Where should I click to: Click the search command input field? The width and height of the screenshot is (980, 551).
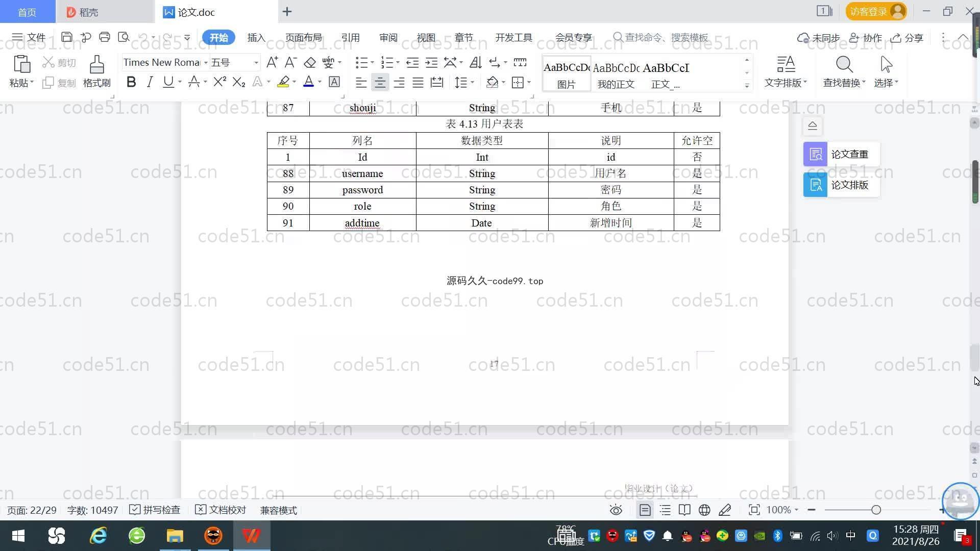coord(666,38)
